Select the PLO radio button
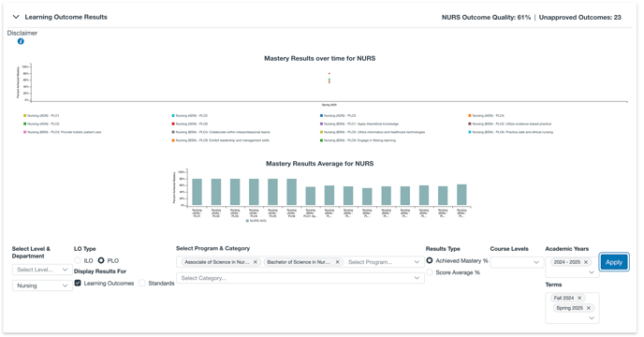The height and width of the screenshot is (337, 644). tap(101, 260)
